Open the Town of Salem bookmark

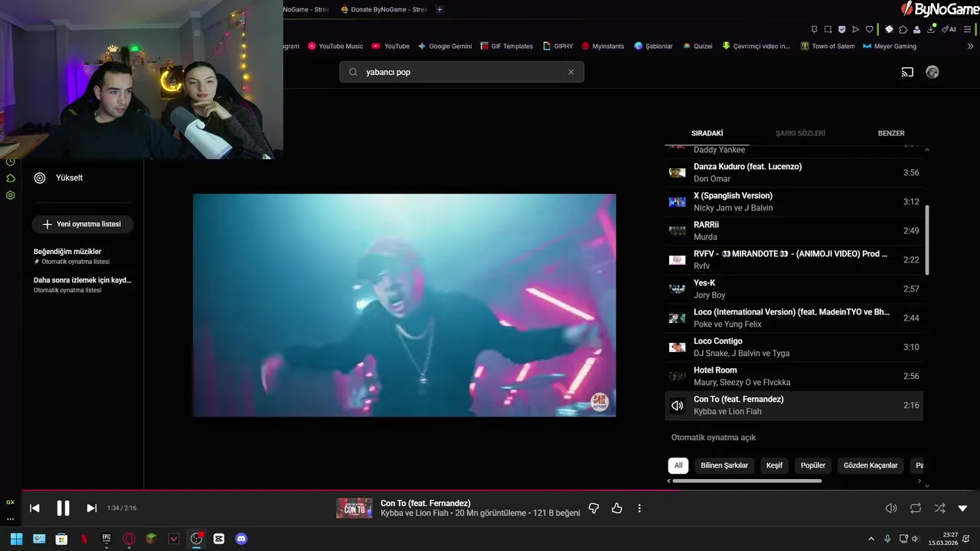click(828, 46)
